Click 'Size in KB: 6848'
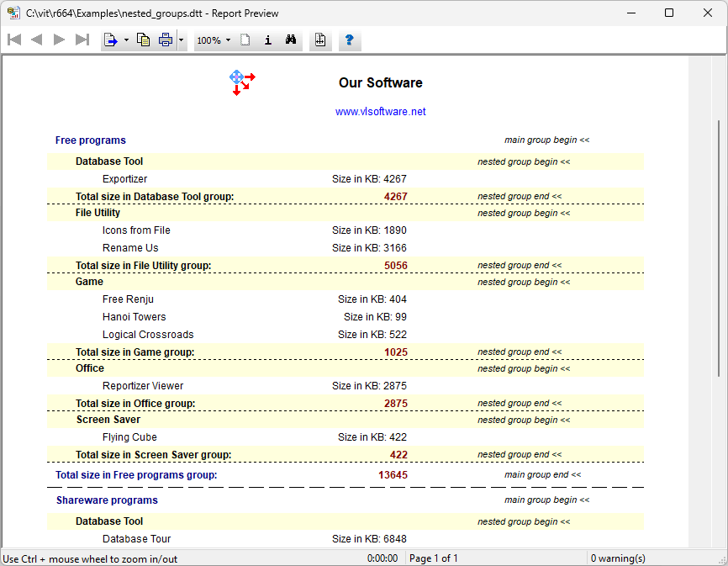This screenshot has width=728, height=566. [x=369, y=539]
